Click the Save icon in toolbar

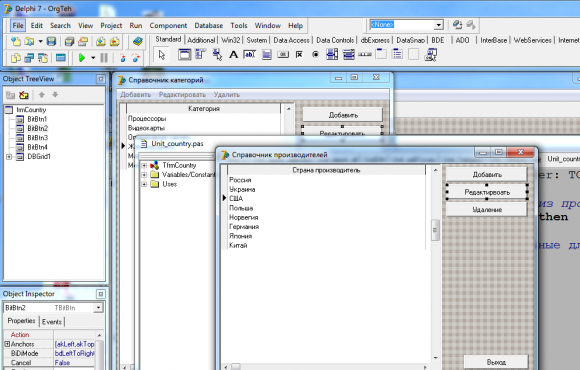51,41
